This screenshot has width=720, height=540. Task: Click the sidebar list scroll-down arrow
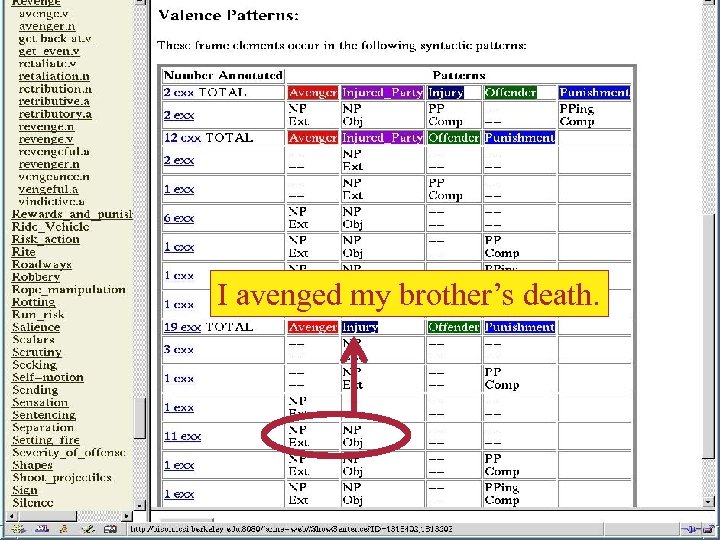click(x=141, y=505)
